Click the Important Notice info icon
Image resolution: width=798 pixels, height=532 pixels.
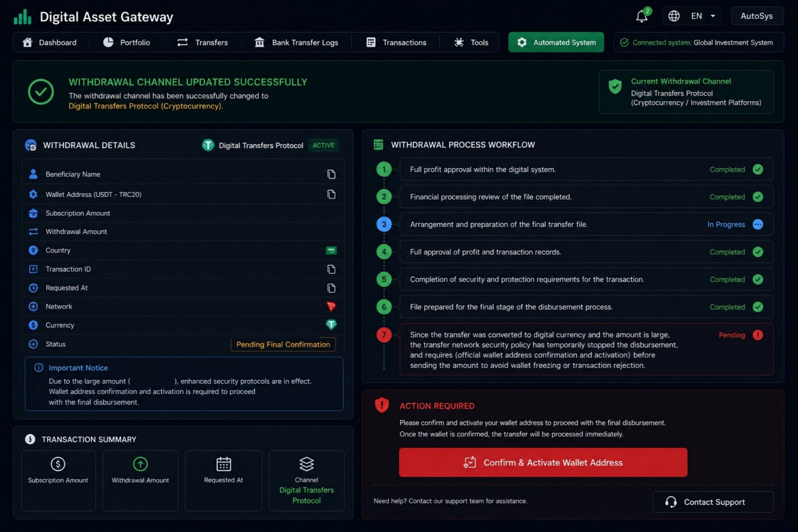(39, 367)
